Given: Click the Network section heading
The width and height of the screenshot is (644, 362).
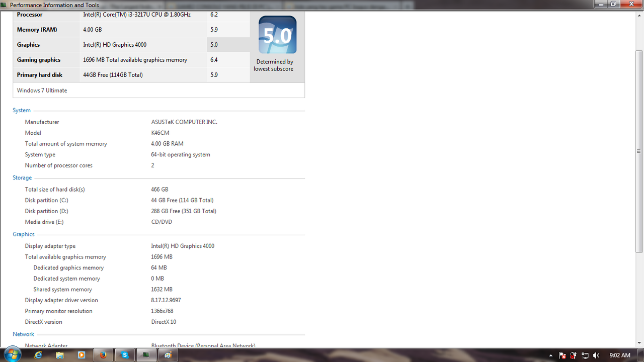Looking at the screenshot, I should click(23, 334).
